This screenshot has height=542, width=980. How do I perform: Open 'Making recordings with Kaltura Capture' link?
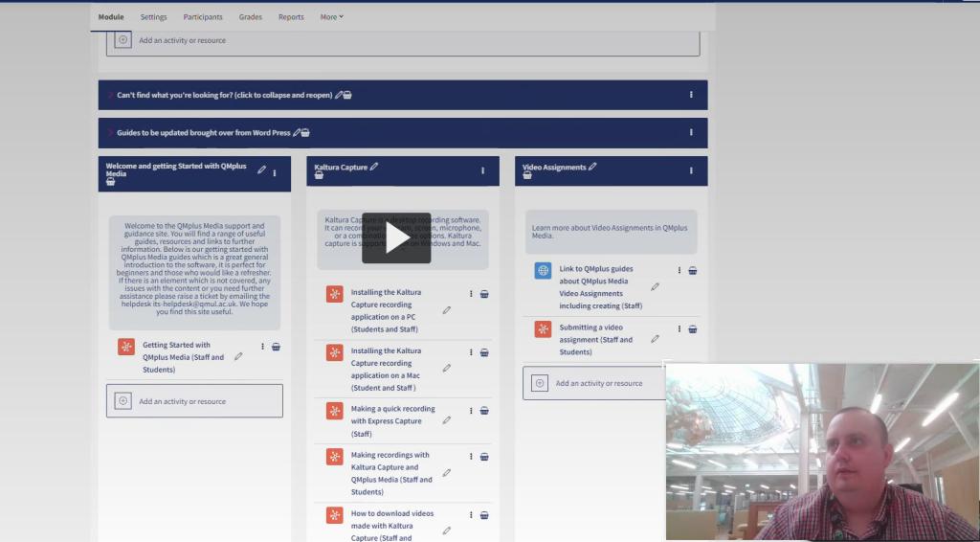[x=391, y=473]
